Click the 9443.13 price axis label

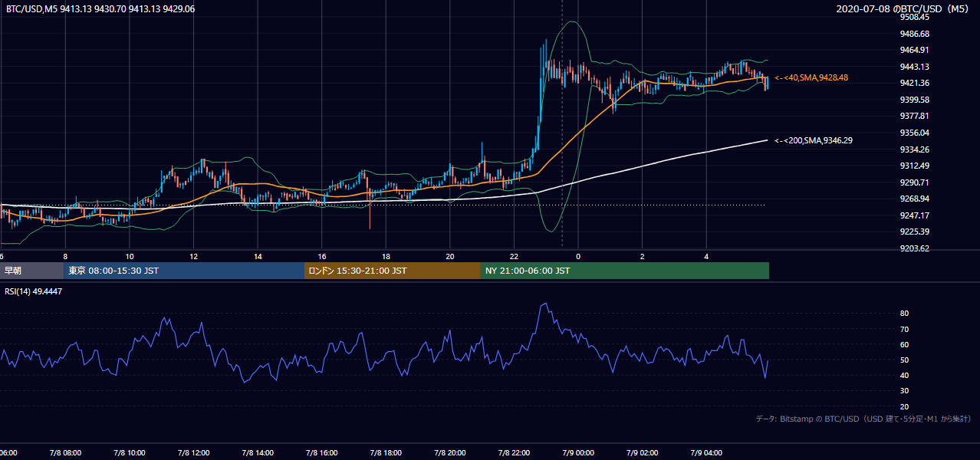point(915,67)
